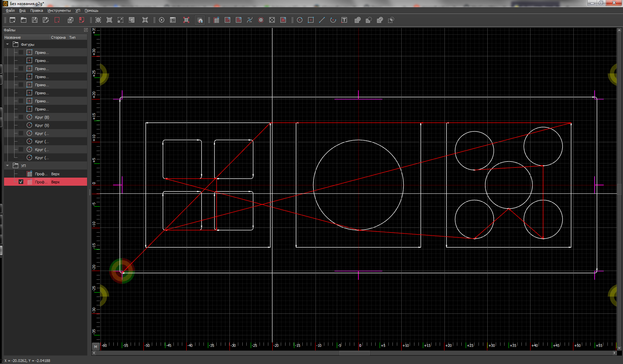
Task: Float the Файлы panel with its corner button
Action: pyautogui.click(x=86, y=30)
